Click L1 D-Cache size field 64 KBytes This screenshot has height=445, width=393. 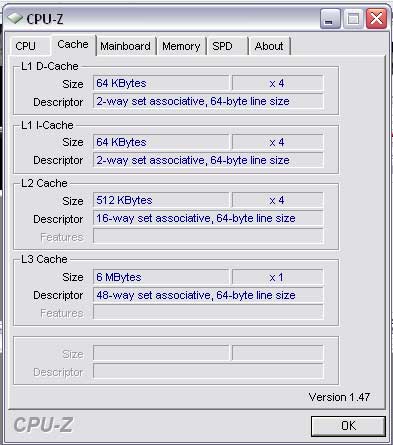pyautogui.click(x=161, y=83)
